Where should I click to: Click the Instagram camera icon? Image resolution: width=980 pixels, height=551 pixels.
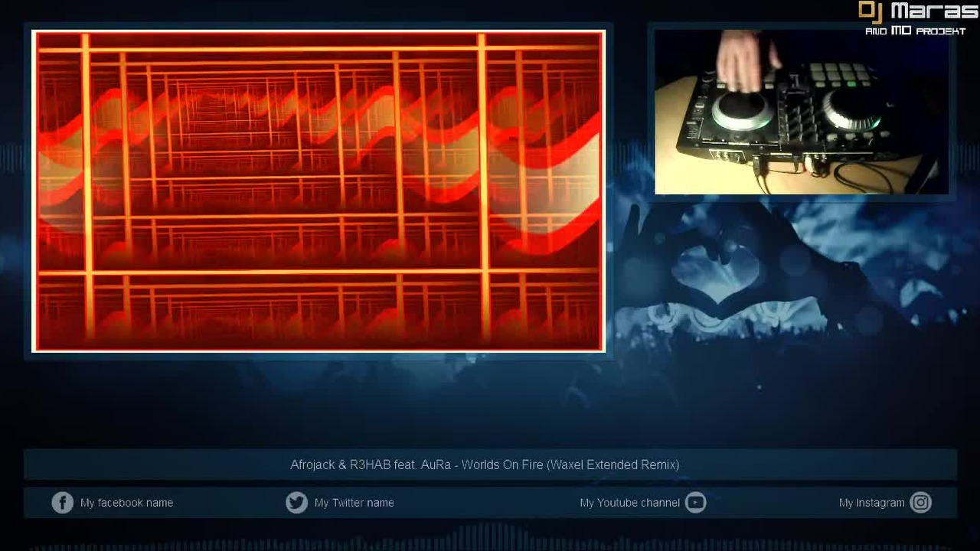coord(921,503)
